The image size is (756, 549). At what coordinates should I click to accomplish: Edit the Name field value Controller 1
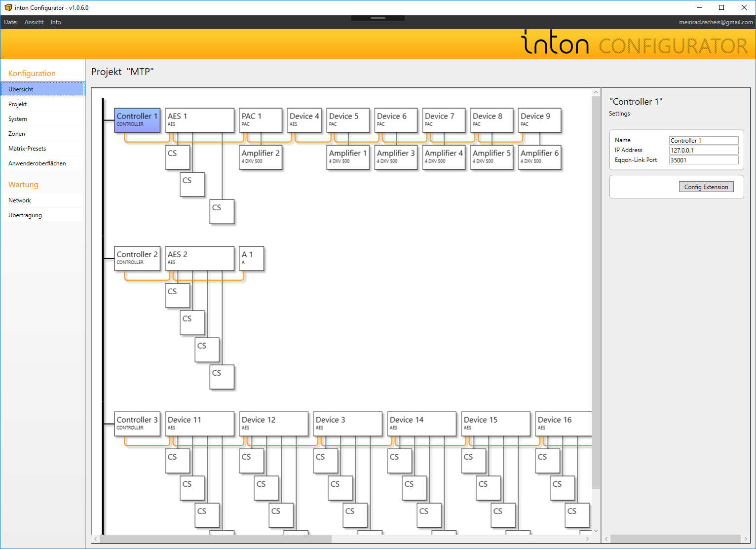coord(704,140)
